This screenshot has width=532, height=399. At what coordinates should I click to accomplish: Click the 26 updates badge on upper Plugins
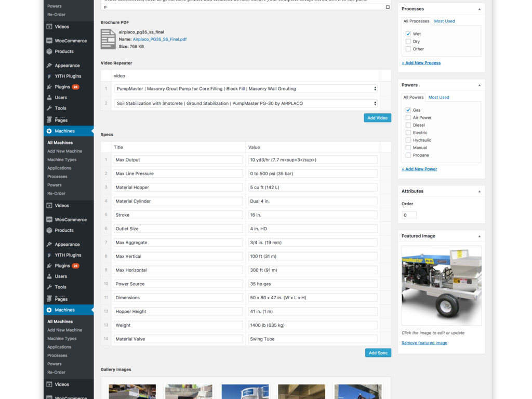(75, 87)
